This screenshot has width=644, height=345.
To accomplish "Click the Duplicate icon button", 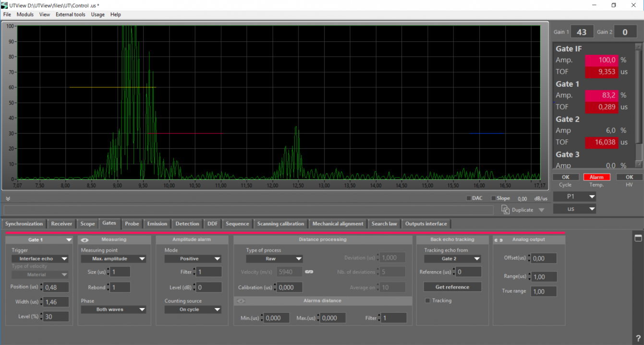I will [505, 209].
